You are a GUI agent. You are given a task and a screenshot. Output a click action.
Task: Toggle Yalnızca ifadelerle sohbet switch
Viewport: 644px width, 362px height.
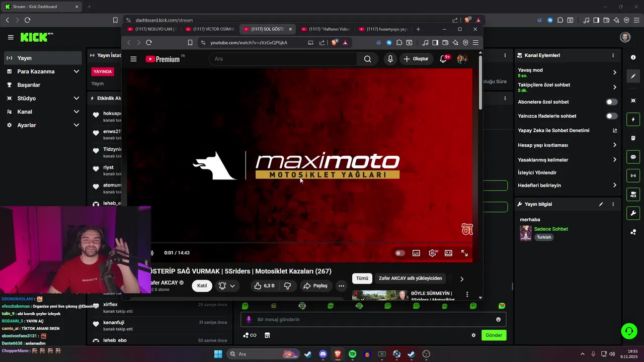click(x=611, y=116)
